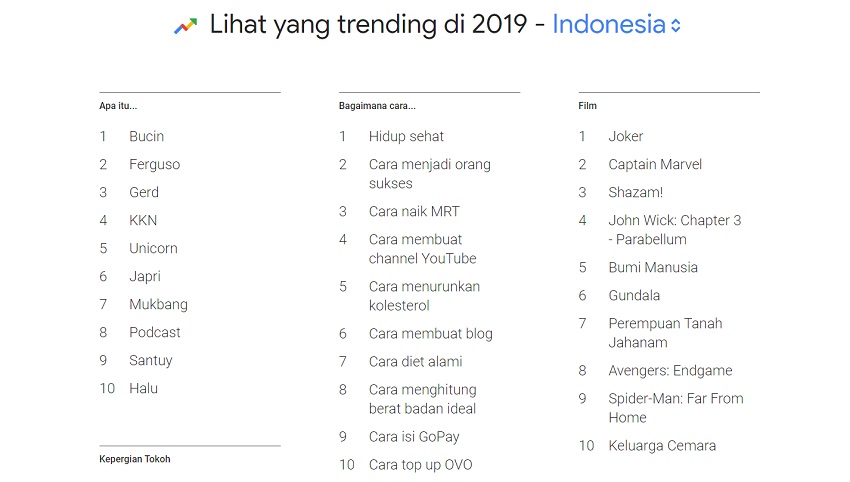Click the Kepergian Tokoh category heading
Viewport: 850px width, 482px height.
click(x=135, y=459)
